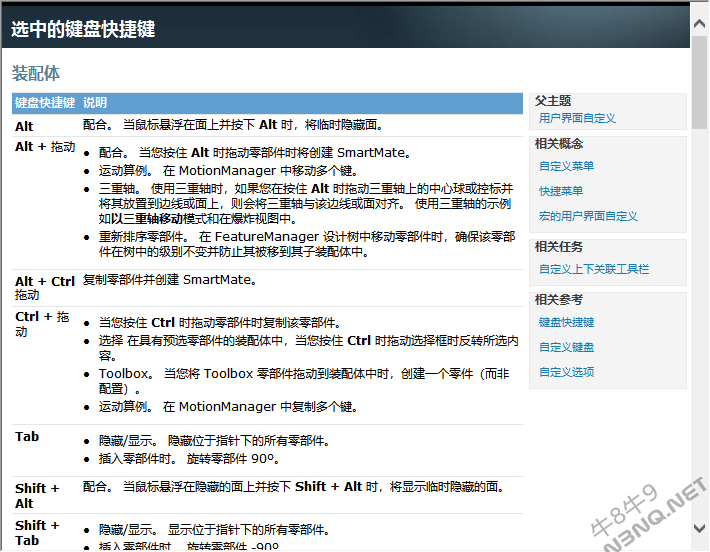The image size is (710, 552).
Task: Open the 用户界面自定义 parent topic link
Action: coord(577,118)
